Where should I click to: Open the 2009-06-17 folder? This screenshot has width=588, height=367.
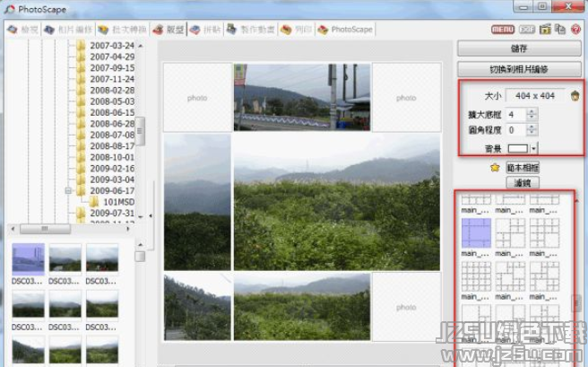point(111,190)
